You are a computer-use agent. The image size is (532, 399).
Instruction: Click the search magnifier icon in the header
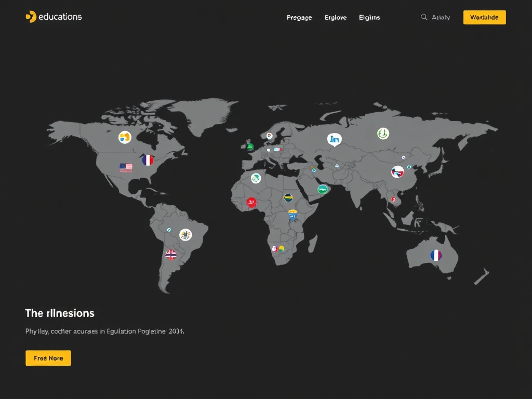point(424,17)
